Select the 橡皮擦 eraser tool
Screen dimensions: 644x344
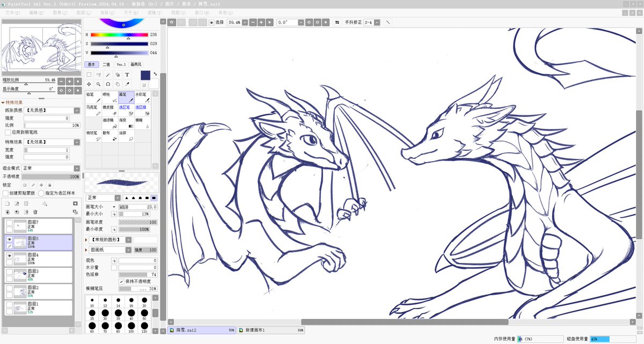[109, 110]
